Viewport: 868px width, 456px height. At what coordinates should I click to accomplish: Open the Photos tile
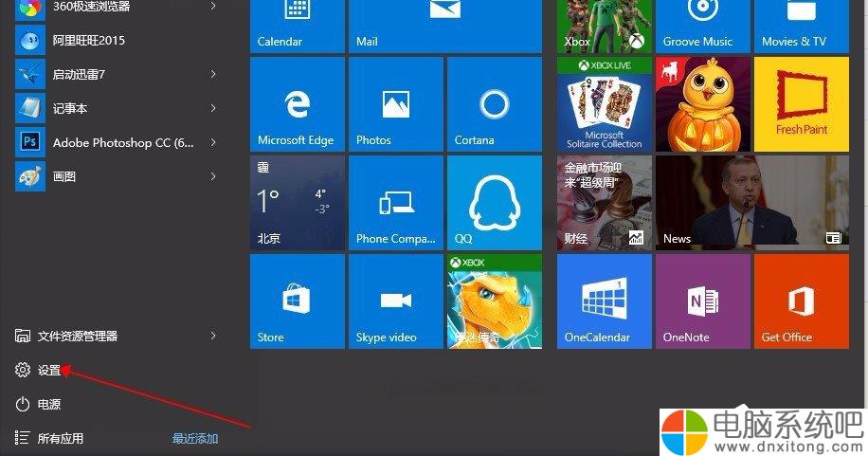396,104
